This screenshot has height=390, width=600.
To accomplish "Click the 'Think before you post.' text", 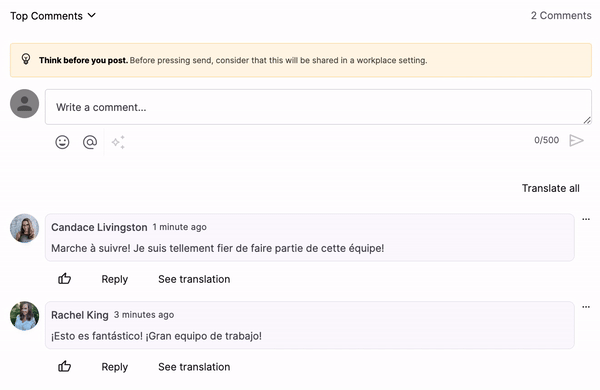I will click(83, 60).
